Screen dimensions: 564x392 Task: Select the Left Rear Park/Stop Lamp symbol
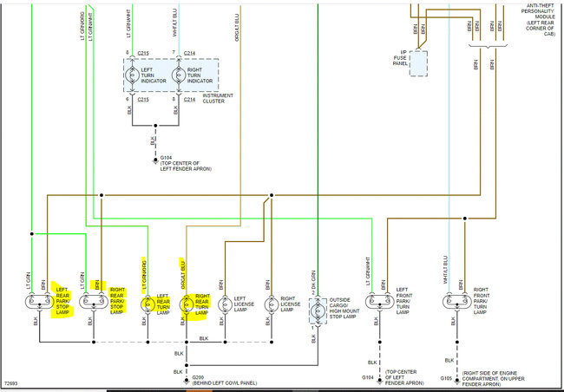click(39, 302)
